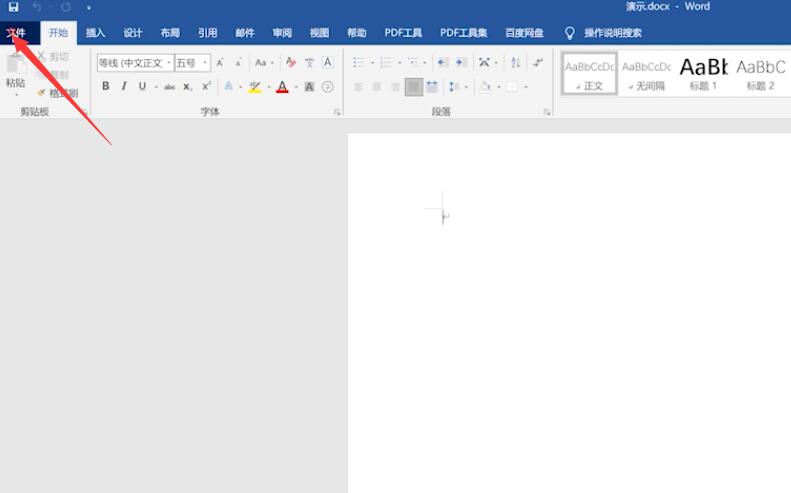Click the align left icon
This screenshot has height=493, width=791.
coord(358,87)
